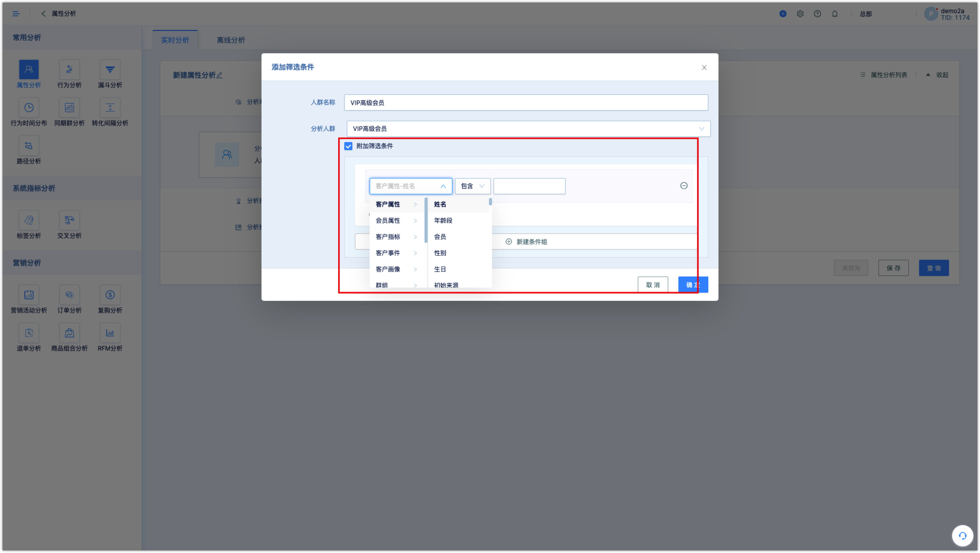This screenshot has width=980, height=553.
Task: Click the 查询 button
Action: (934, 268)
